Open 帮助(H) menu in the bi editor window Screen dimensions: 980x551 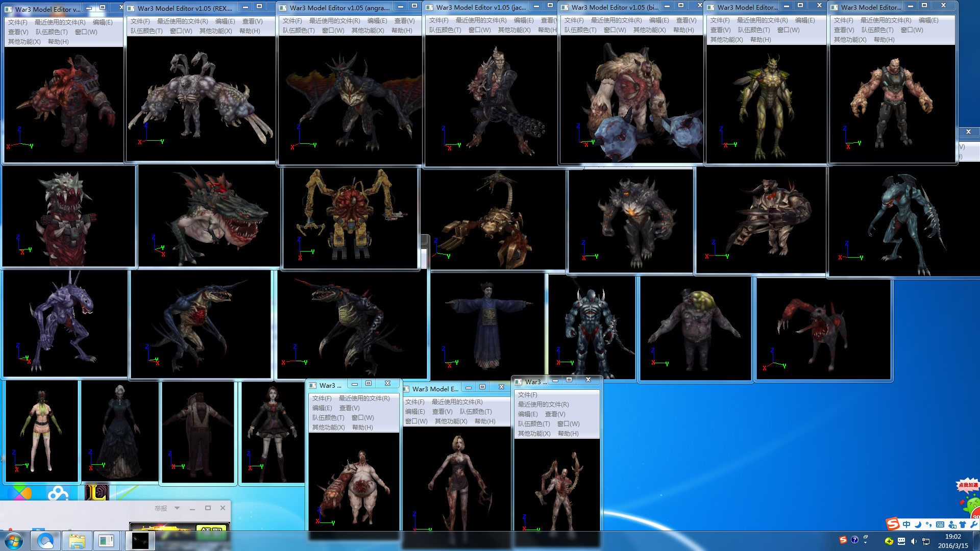coord(683,30)
